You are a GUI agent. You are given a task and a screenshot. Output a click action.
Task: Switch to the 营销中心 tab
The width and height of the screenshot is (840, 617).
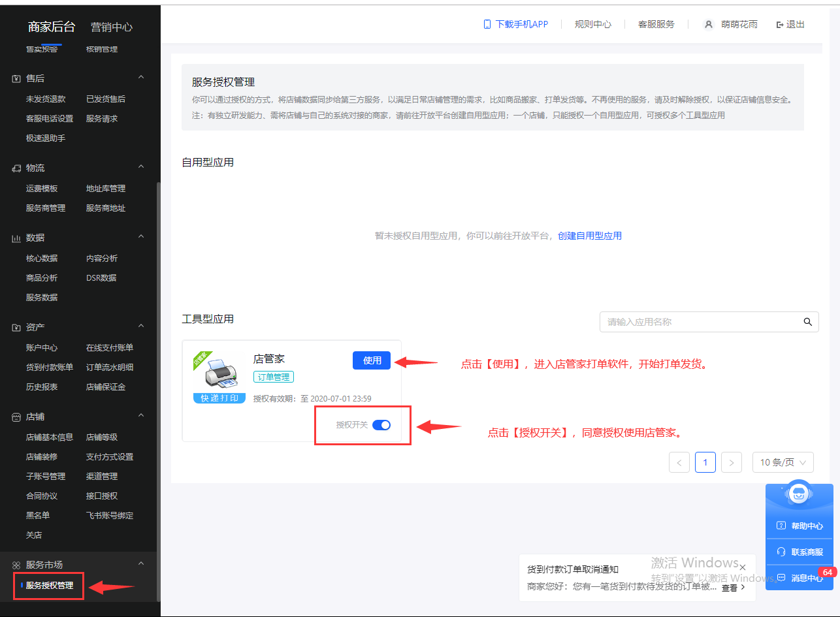pos(112,27)
